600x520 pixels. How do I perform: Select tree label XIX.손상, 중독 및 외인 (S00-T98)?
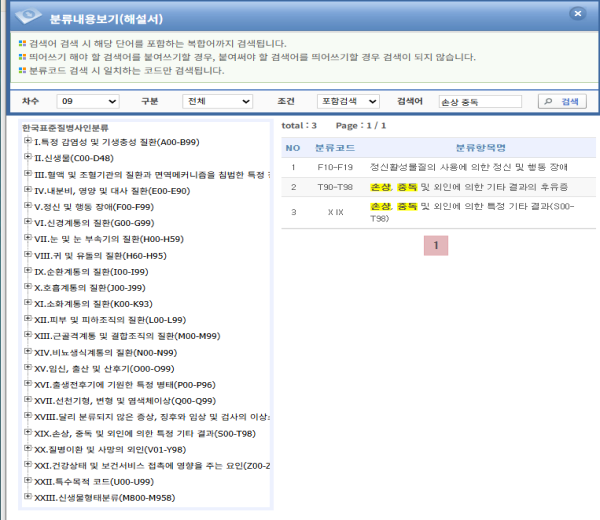[x=145, y=434]
